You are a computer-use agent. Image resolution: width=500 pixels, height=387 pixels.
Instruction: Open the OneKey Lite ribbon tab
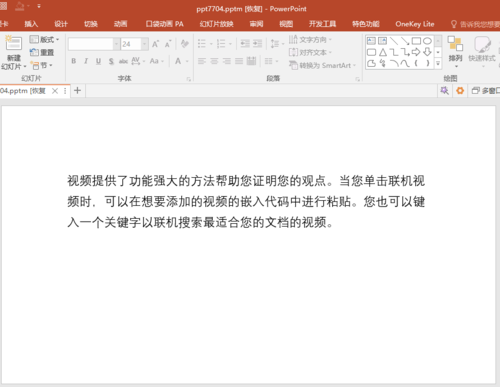[x=415, y=24]
